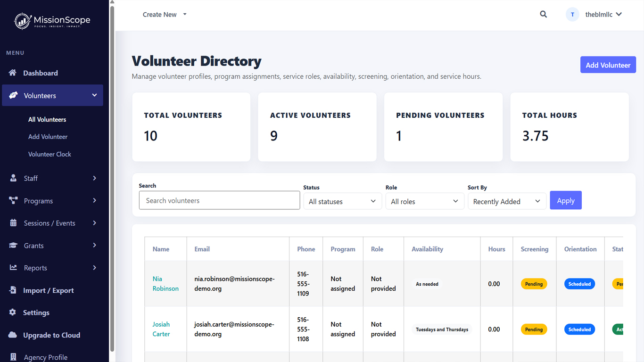Open Upgrade to Cloud menu item
The width and height of the screenshot is (644, 362).
tap(52, 335)
